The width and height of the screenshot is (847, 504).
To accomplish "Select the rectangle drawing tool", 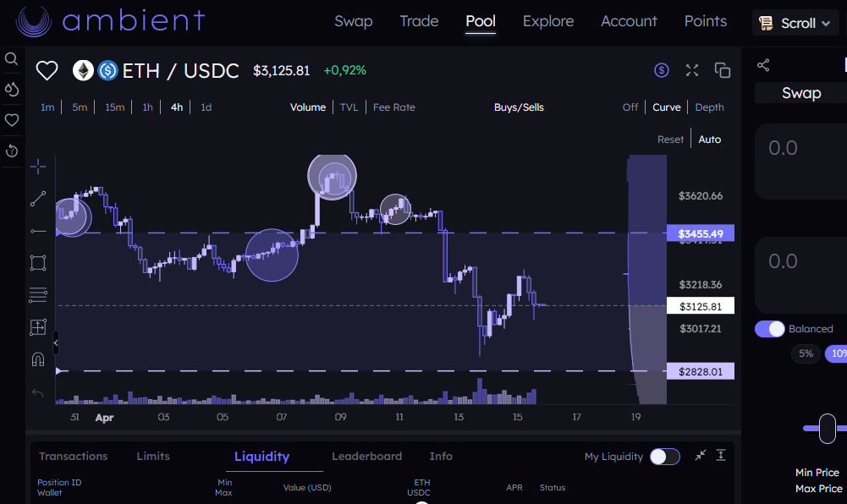I will (x=37, y=263).
